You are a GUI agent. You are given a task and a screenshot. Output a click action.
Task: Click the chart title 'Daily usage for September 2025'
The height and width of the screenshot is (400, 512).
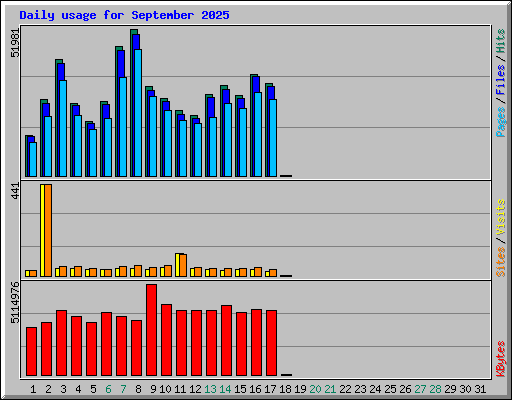click(124, 15)
